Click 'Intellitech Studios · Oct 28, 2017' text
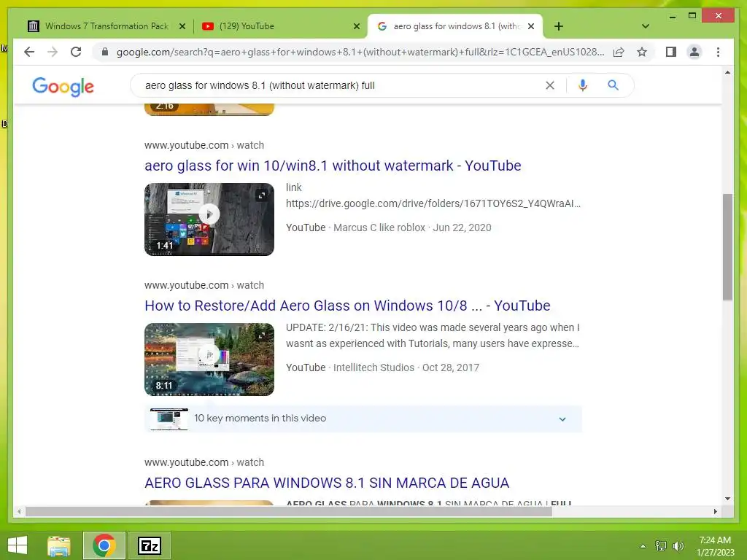Screen dimensions: 747x560 click(406, 367)
